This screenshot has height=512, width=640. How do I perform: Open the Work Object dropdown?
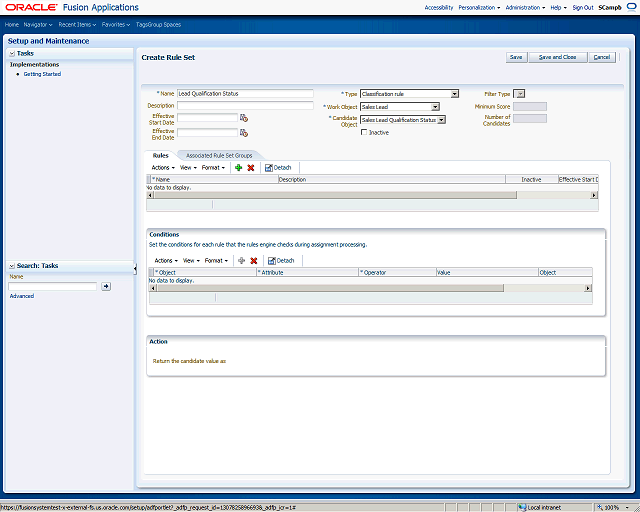coord(436,107)
